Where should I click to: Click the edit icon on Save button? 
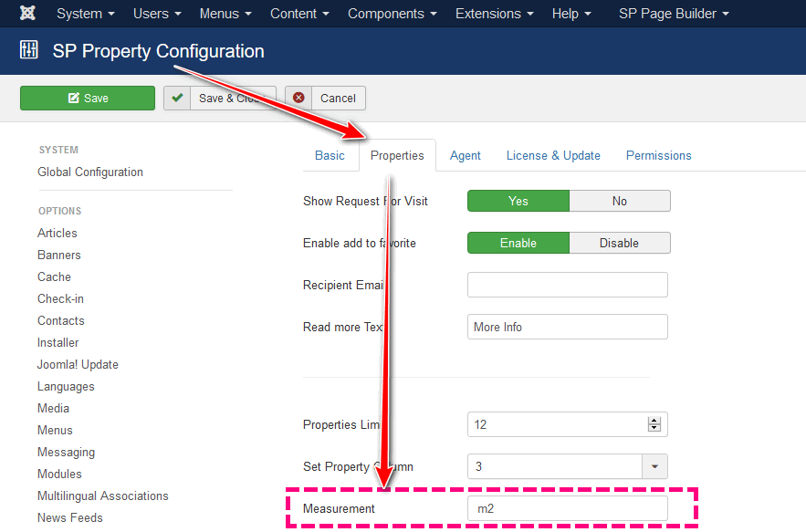[x=74, y=98]
